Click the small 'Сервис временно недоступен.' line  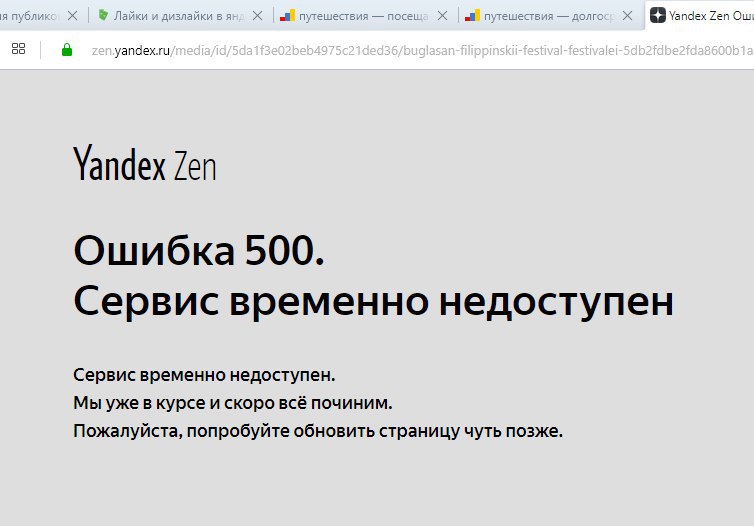[x=204, y=375]
